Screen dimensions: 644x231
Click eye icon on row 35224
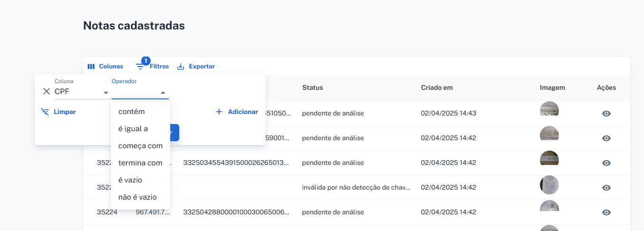click(x=606, y=212)
